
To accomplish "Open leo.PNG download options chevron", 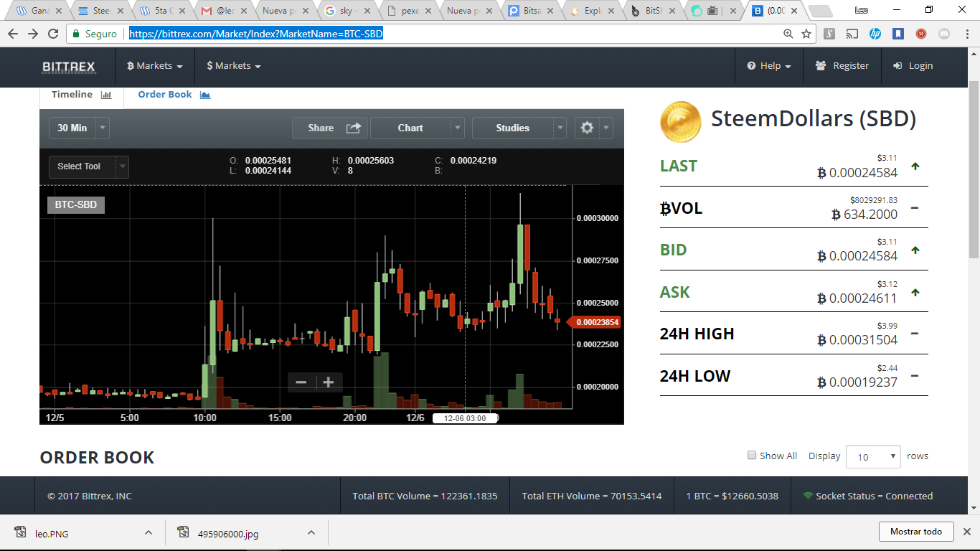I will (x=149, y=533).
